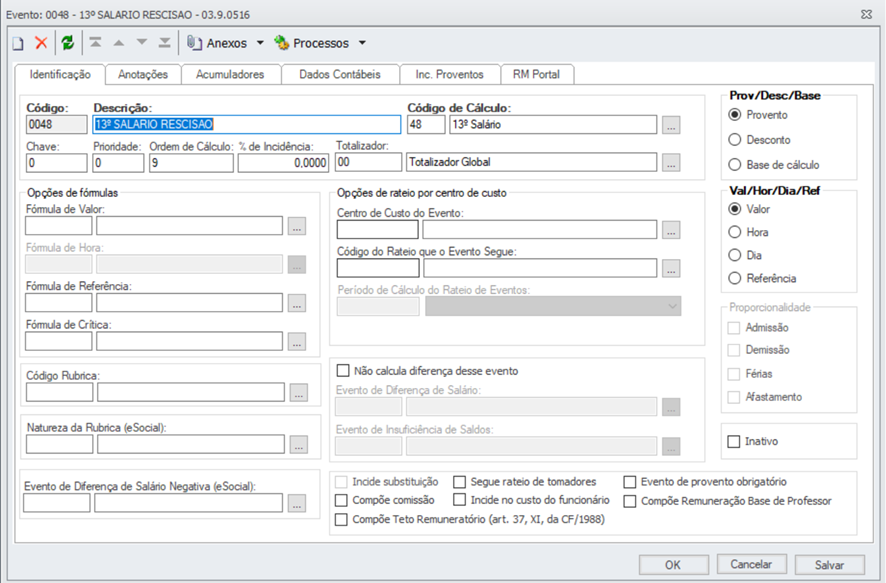The width and height of the screenshot is (886, 583).
Task: Click the OK button
Action: click(x=674, y=564)
